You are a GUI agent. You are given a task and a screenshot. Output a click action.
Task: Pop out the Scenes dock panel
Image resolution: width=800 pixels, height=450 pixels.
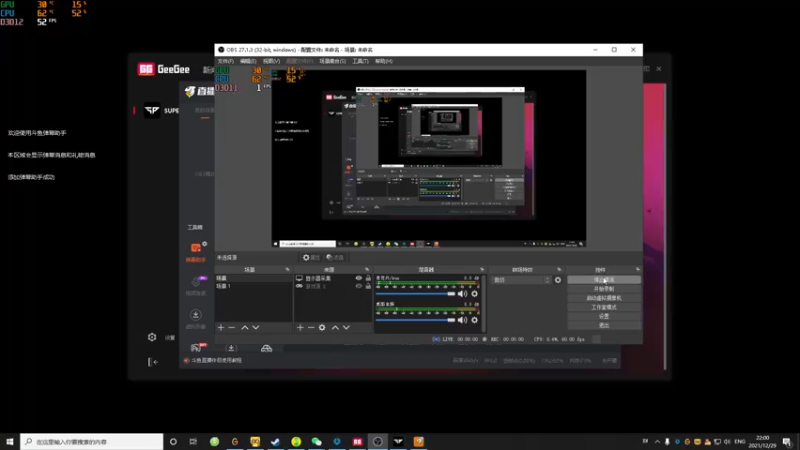click(287, 269)
